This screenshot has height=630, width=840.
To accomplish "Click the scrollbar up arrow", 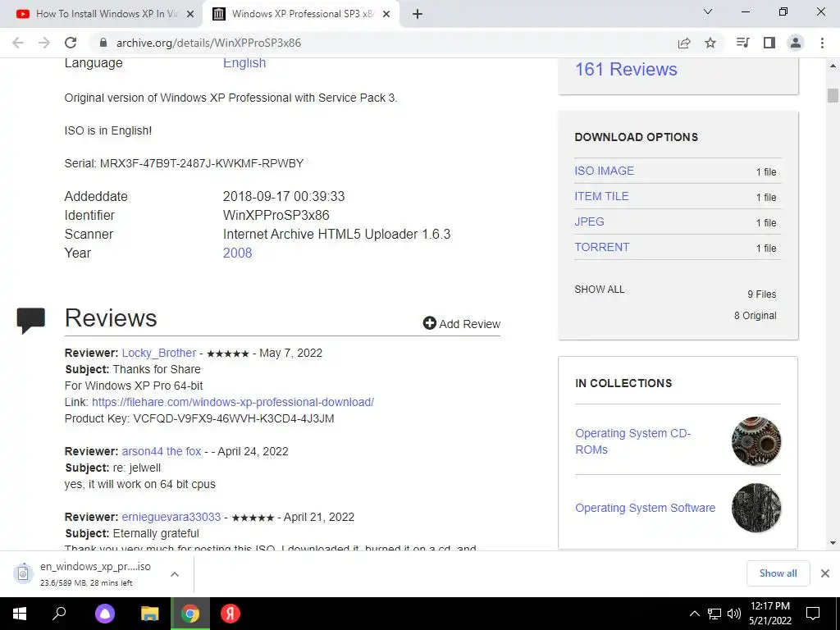I will (x=833, y=66).
